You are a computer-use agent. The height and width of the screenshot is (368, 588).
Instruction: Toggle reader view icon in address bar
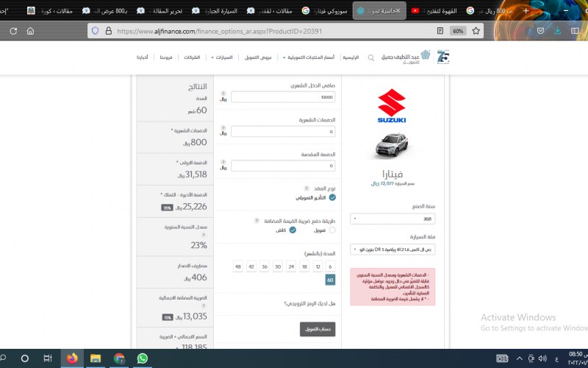coord(440,31)
